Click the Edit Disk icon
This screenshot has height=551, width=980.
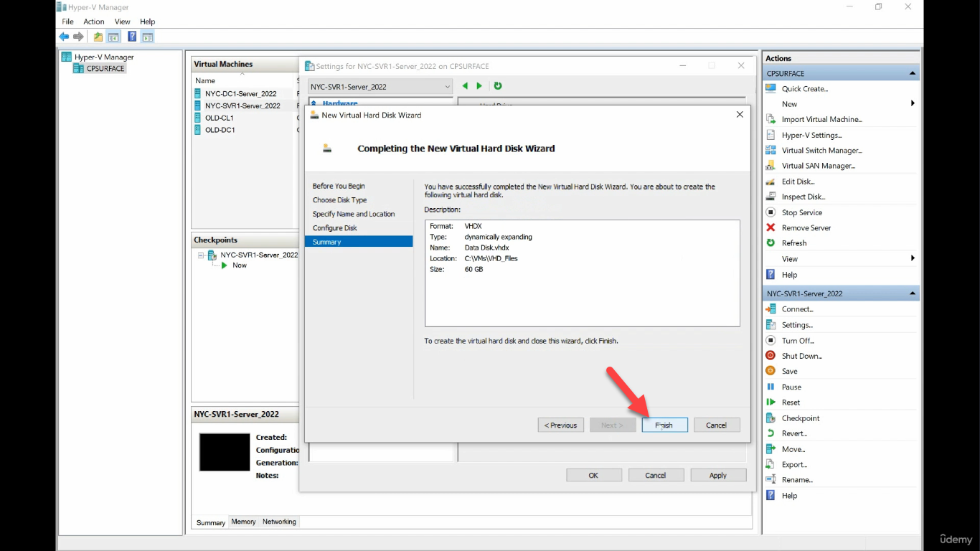pos(771,182)
